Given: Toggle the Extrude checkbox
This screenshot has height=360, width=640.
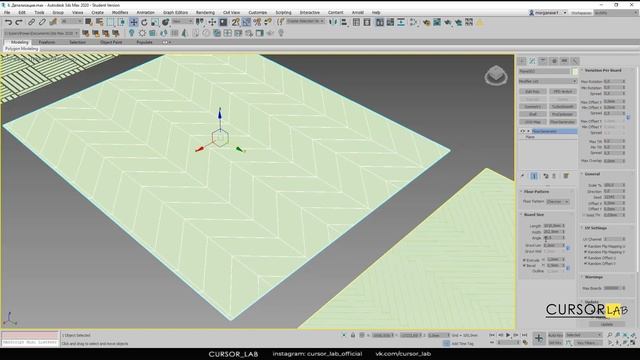Looking at the screenshot, I should pos(524,260).
